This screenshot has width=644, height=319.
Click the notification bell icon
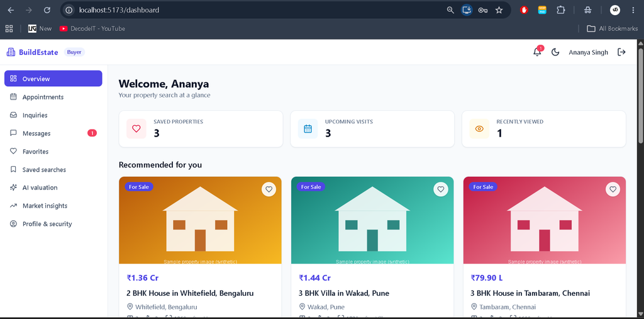(537, 52)
